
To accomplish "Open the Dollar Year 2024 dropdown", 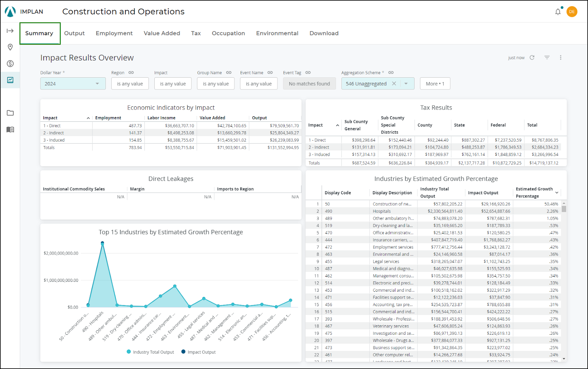I will (73, 84).
